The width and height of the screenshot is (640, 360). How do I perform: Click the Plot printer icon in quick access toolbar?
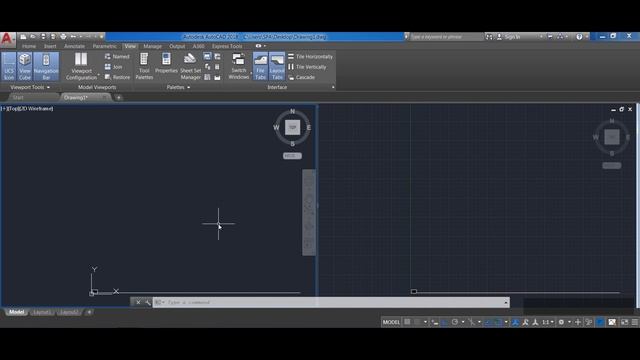point(63,36)
